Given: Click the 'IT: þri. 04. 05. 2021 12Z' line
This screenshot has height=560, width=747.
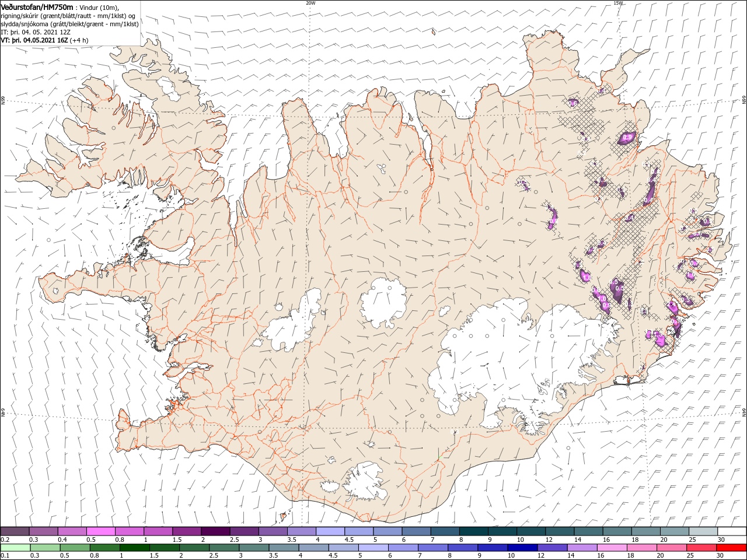Looking at the screenshot, I should tap(36, 32).
